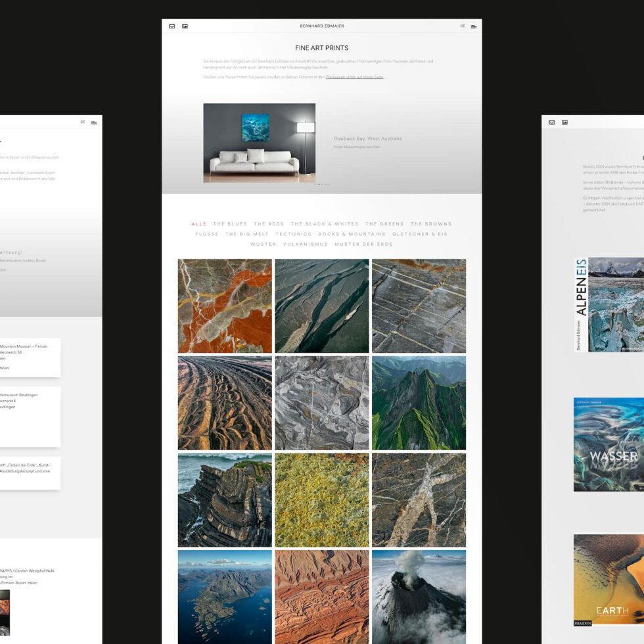Open the hamburger menu next to DE
This screenshot has width=644, height=644.
pyautogui.click(x=473, y=26)
